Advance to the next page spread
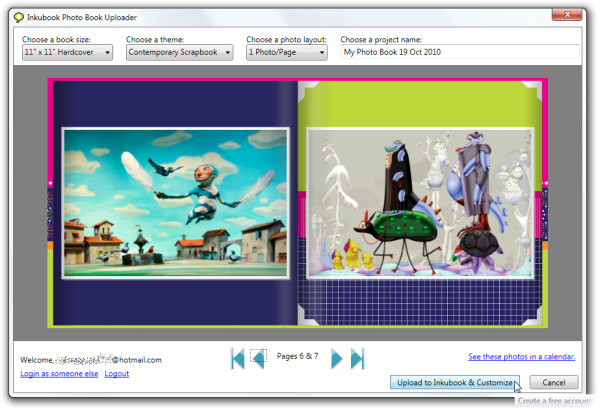 click(x=336, y=359)
